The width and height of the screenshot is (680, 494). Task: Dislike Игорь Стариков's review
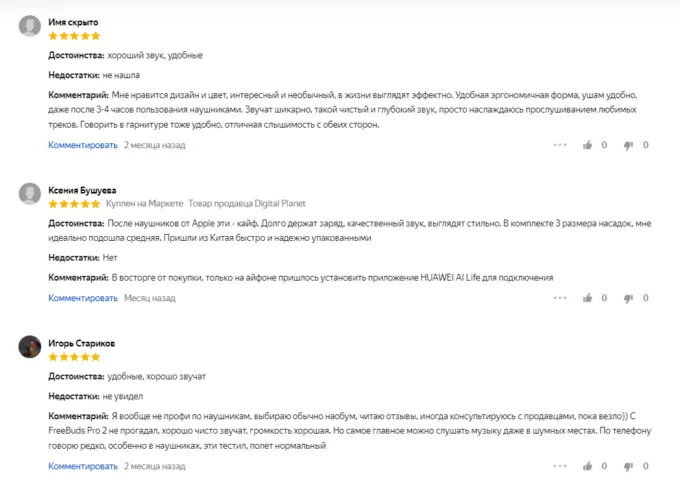629,466
